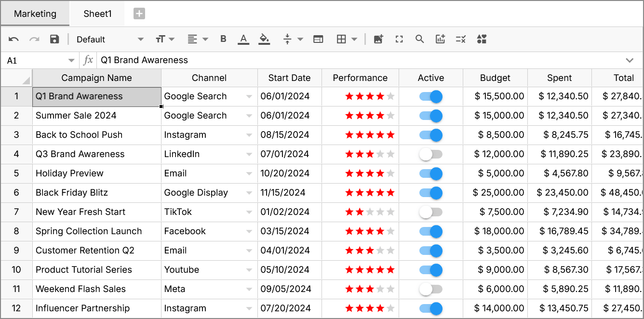The width and height of the screenshot is (644, 319).
Task: Expand the text alignment dropdown arrow
Action: point(205,40)
